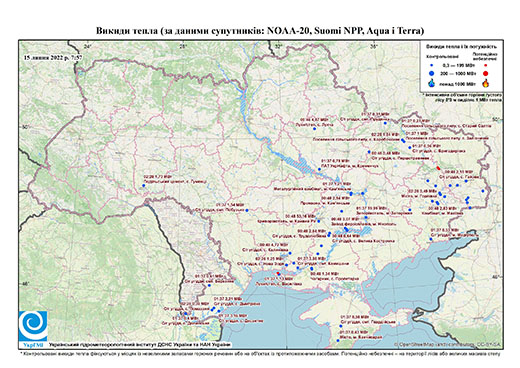This screenshot has width=520, height=368.
Task: Select the blue marker at м. Кривий Ріг
Action: point(319,221)
